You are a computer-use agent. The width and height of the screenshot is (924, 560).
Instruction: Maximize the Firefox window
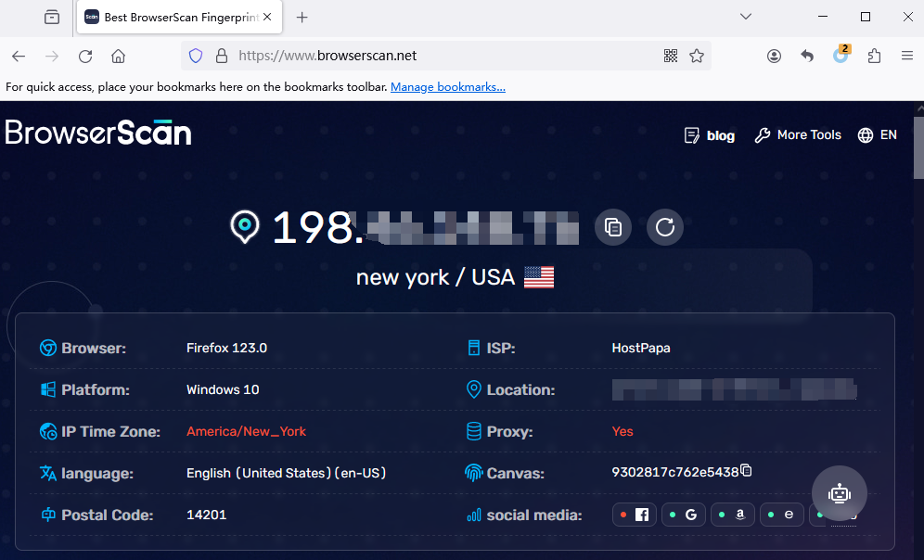click(x=865, y=17)
